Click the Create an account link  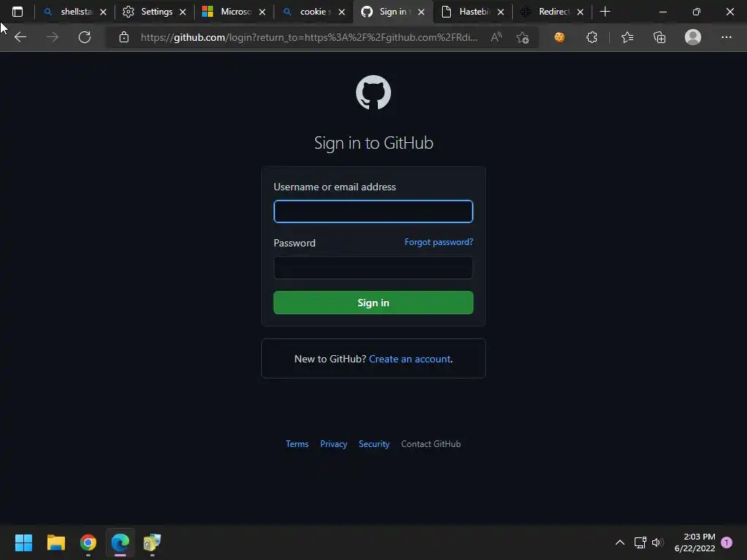click(x=410, y=359)
